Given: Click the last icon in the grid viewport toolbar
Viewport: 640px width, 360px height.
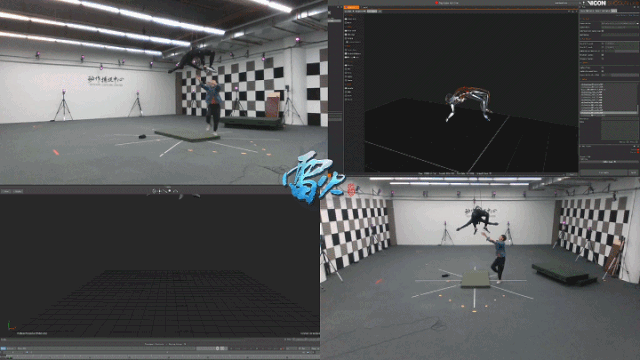Looking at the screenshot, I should [x=176, y=191].
